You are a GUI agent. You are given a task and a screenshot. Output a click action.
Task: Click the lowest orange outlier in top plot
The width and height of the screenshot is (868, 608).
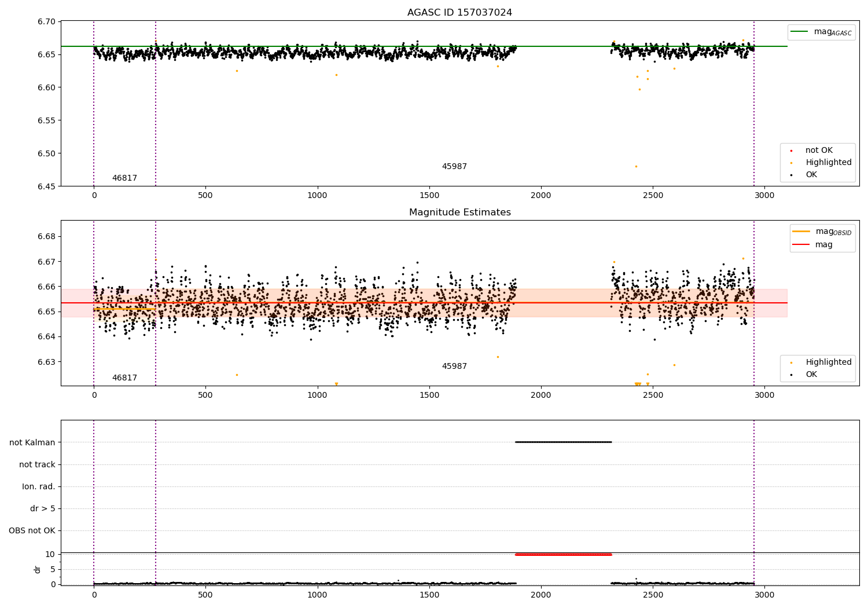point(636,166)
